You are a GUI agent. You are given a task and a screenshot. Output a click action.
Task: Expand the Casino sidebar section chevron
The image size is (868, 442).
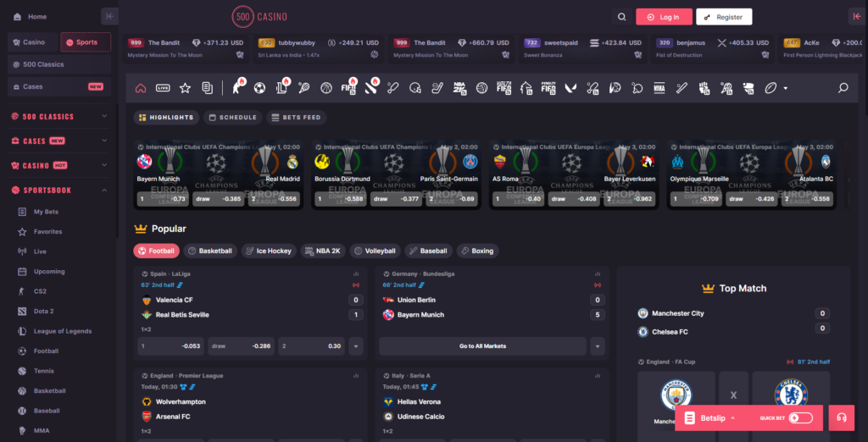pos(104,165)
